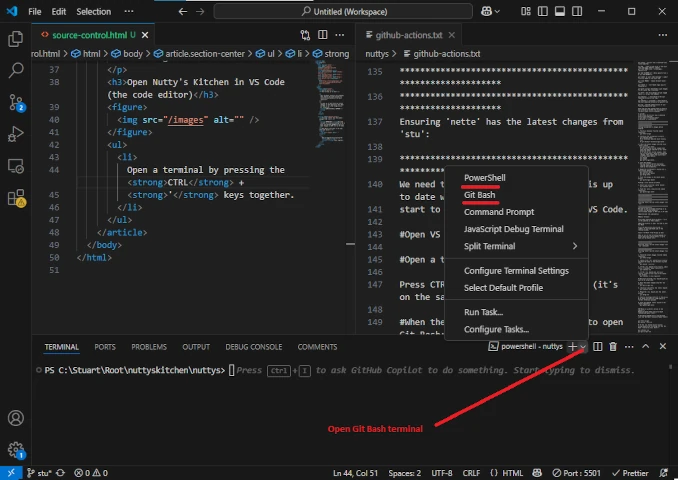Click the Open Changes compare icon
This screenshot has width=678, height=480.
305,35
